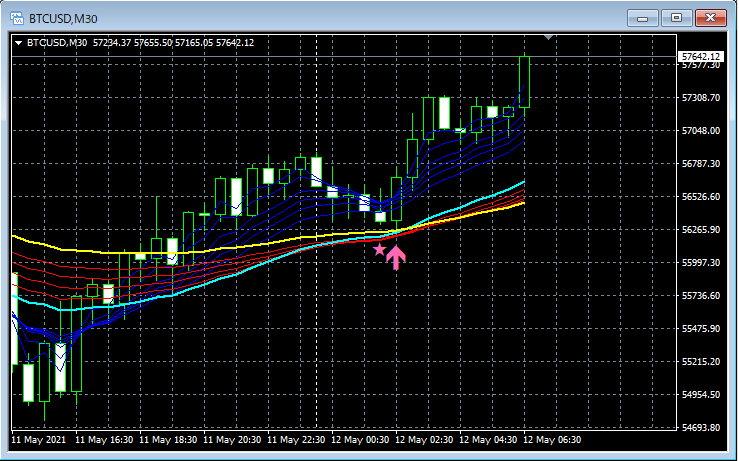The height and width of the screenshot is (461, 739).
Task: Click the 11 May 20:30 time label
Action: pyautogui.click(x=232, y=440)
